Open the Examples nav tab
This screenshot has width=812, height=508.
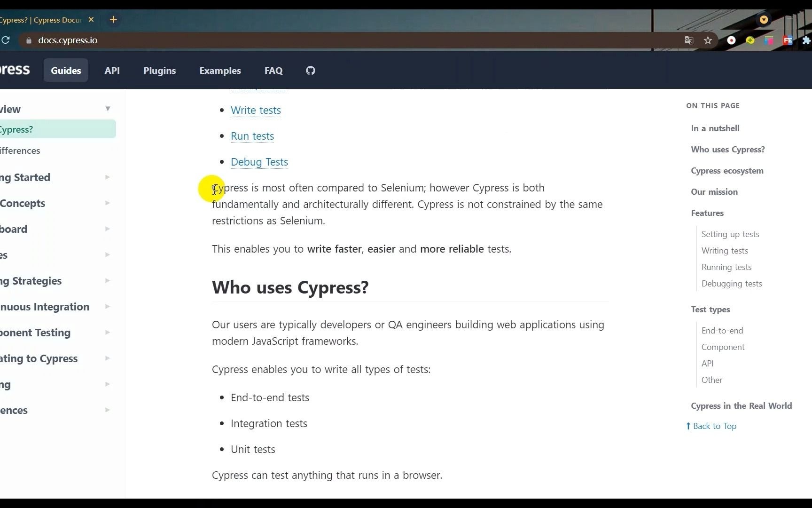coord(220,71)
